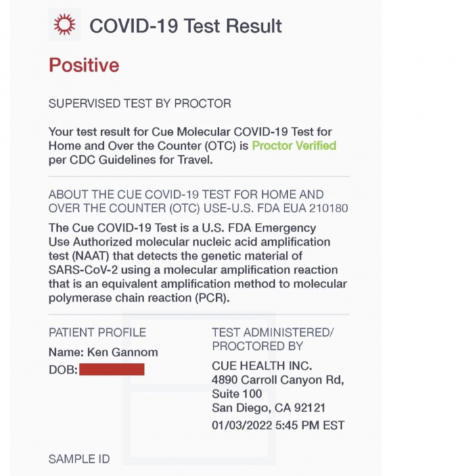Click the About the Cue COVID-19 Test heading

pyautogui.click(x=186, y=195)
